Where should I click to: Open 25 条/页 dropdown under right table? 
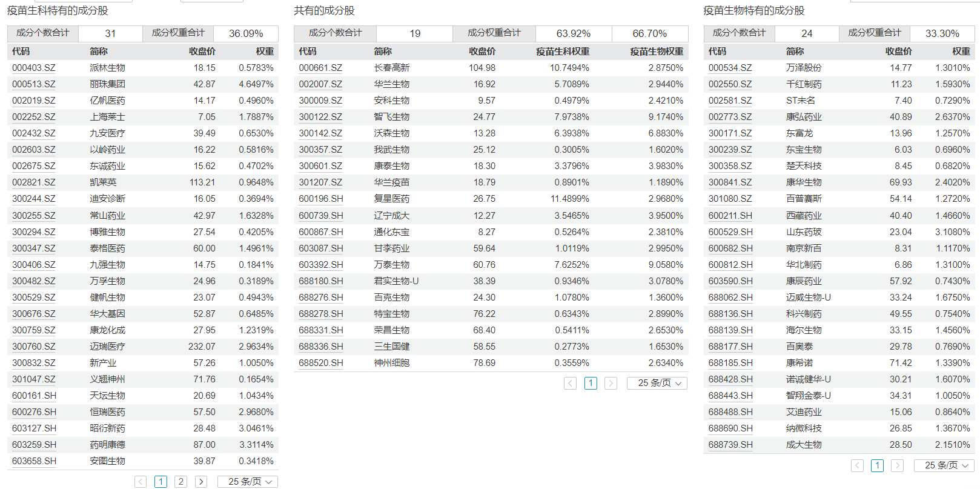(x=944, y=465)
